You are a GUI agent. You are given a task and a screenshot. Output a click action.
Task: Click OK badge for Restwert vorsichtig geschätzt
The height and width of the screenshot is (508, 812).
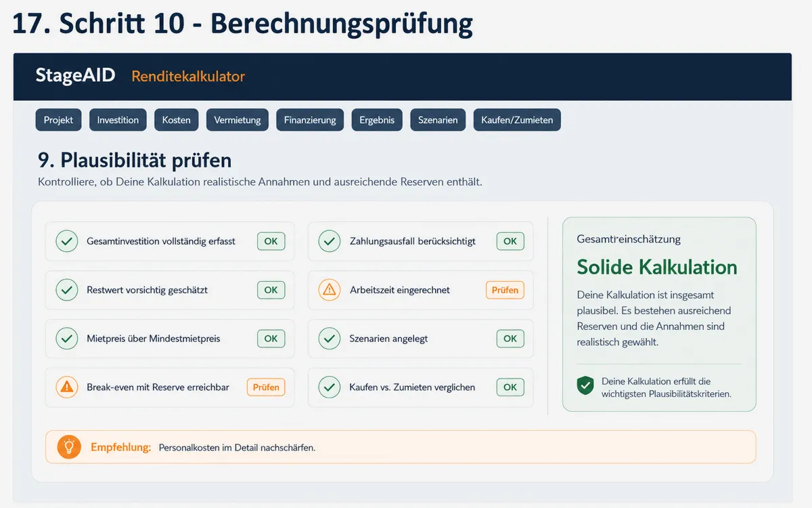[x=271, y=290]
